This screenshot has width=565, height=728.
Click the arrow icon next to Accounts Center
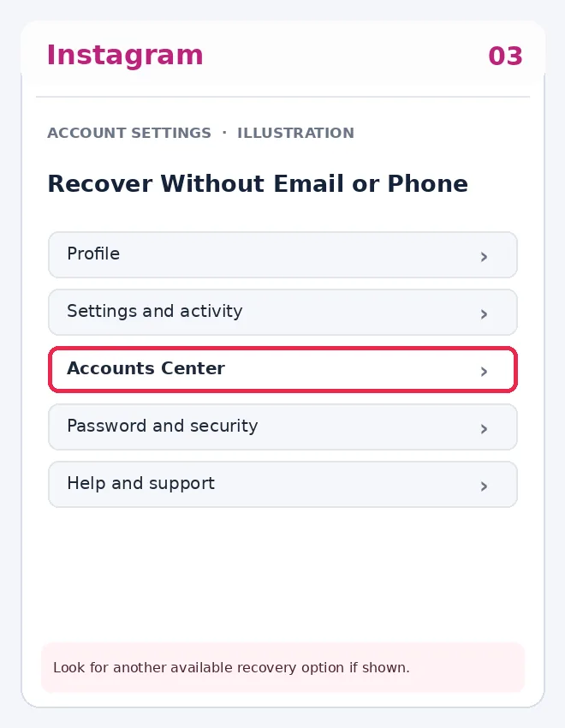(484, 372)
